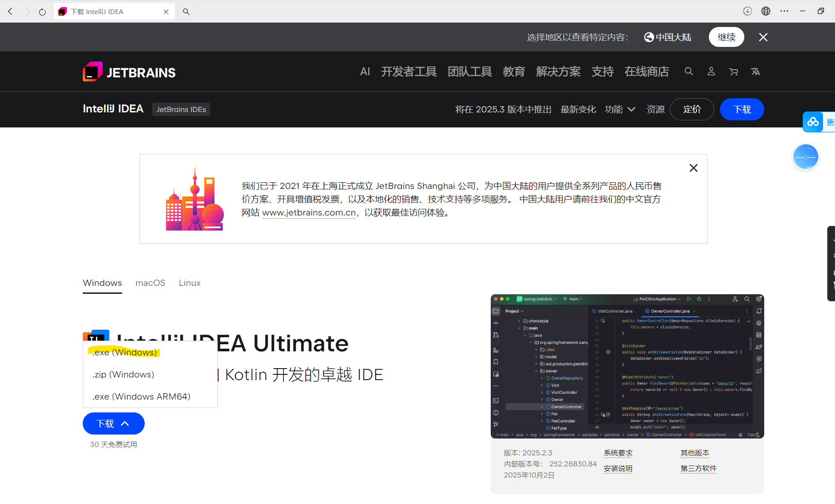The image size is (835, 504).
Task: Open the account profile icon
Action: (x=711, y=71)
